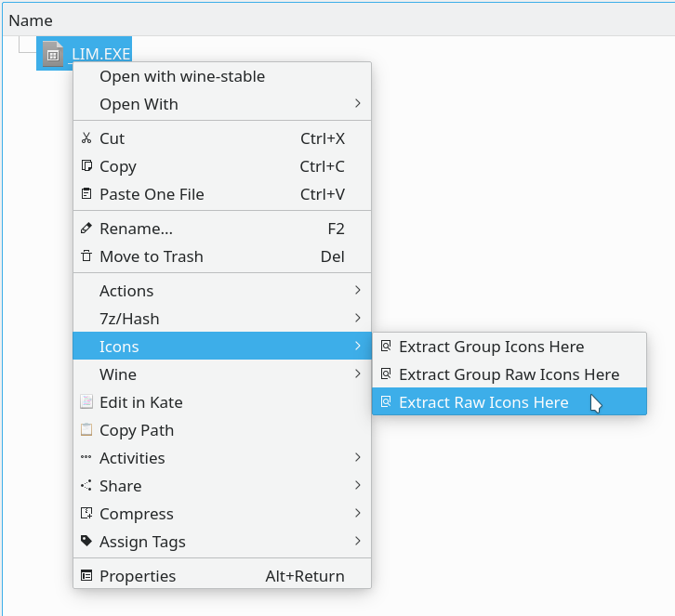Click the Extract Group Icons Here icon

tap(386, 346)
